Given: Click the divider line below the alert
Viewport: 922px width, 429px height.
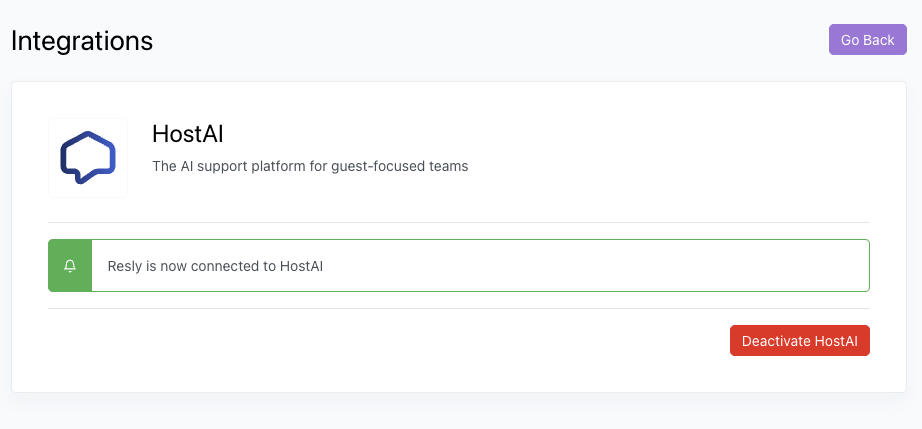Looking at the screenshot, I should [x=458, y=308].
